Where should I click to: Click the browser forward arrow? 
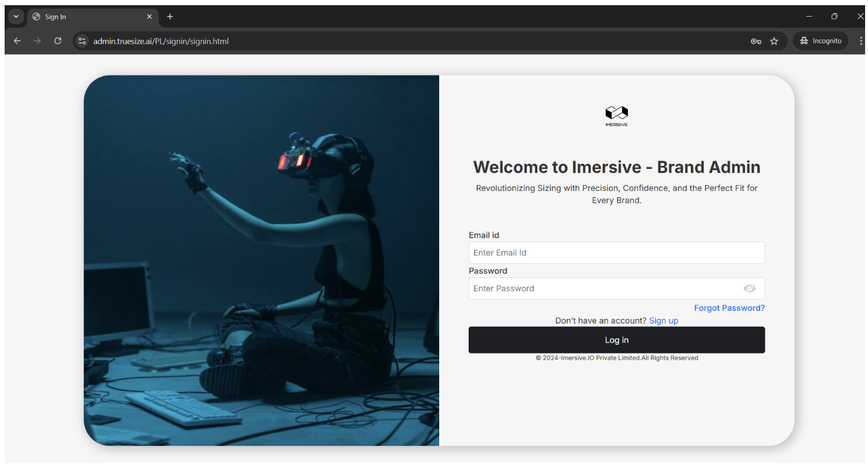(x=37, y=41)
